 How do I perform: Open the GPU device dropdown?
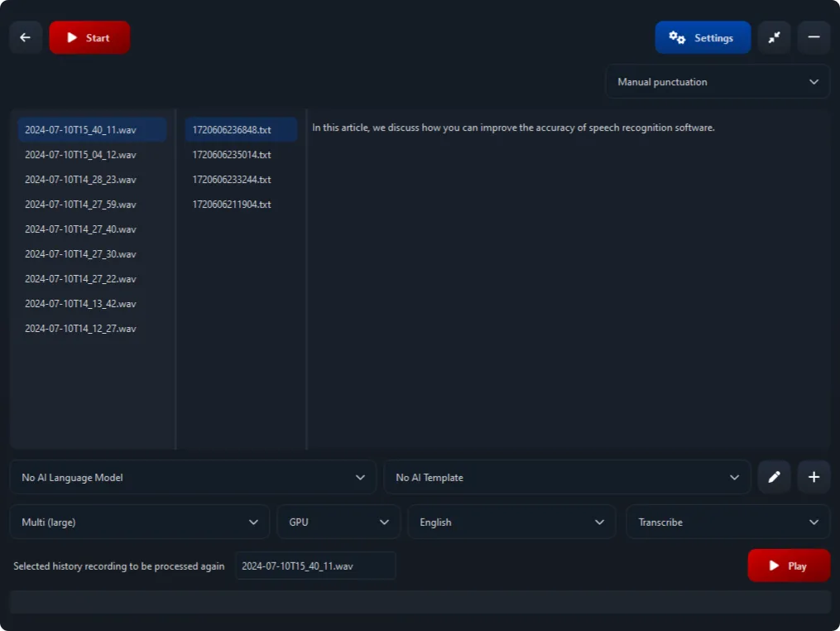point(338,523)
